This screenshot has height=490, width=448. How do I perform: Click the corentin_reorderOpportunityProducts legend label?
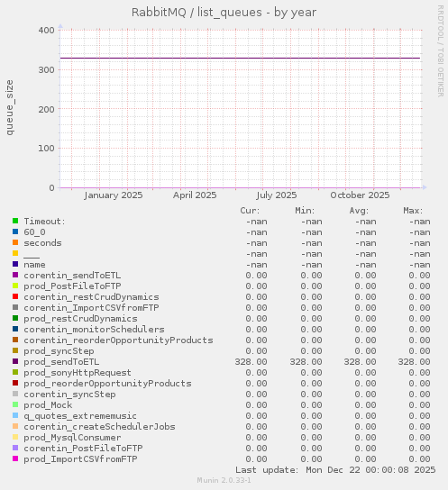118,340
